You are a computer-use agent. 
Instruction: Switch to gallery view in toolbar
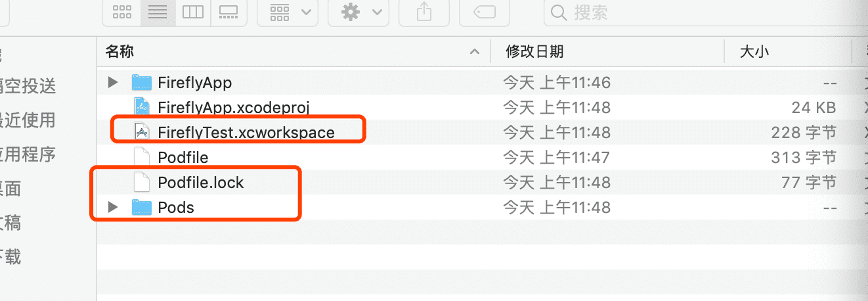coord(228,12)
